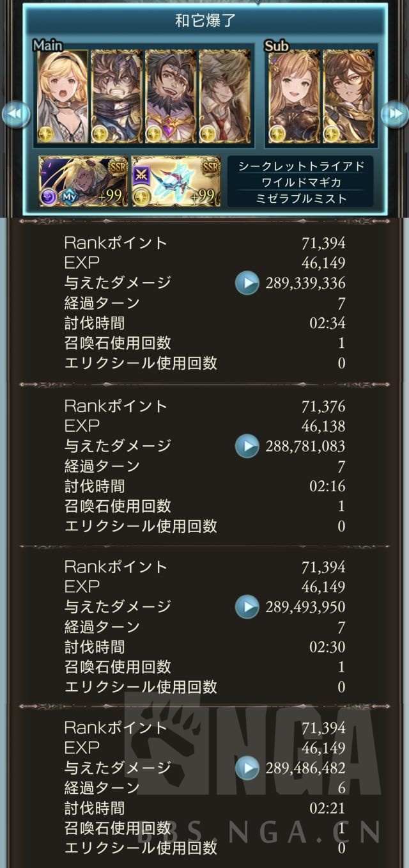Play damage details for 288,781,083
This screenshot has width=409, height=868.
pyautogui.click(x=247, y=446)
